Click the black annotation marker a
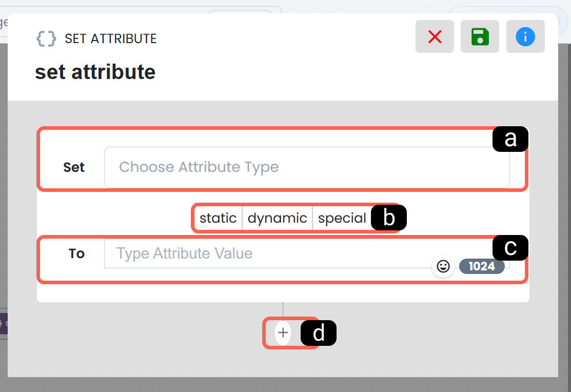This screenshot has height=392, width=571. 510,139
